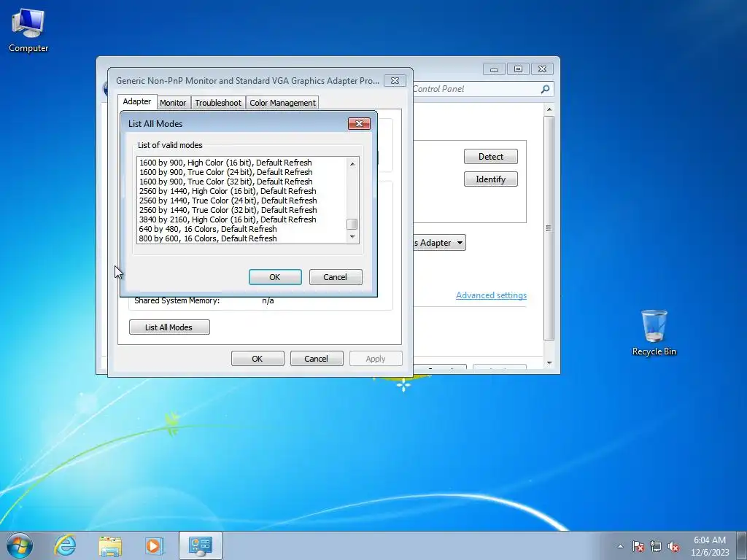
Task: Switch to the Monitor tab
Action: 172,102
